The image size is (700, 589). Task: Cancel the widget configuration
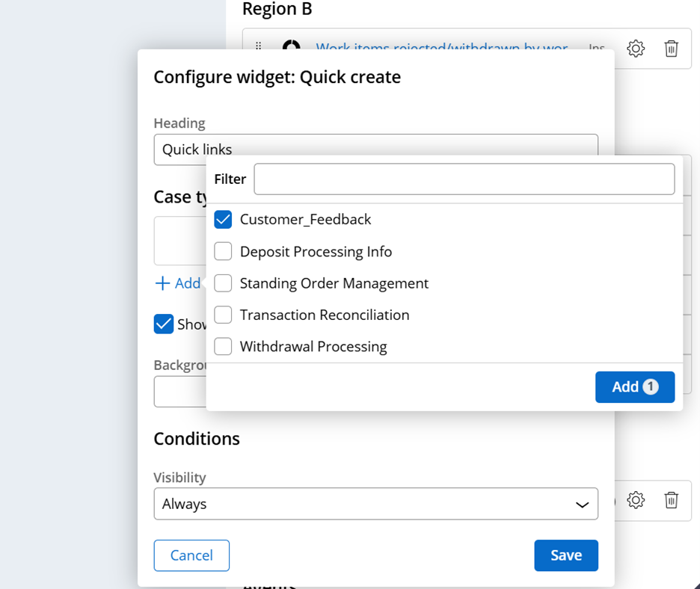191,555
